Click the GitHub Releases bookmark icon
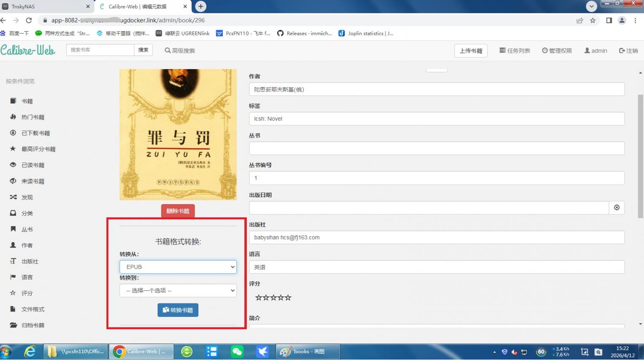644x362 pixels. pos(280,33)
